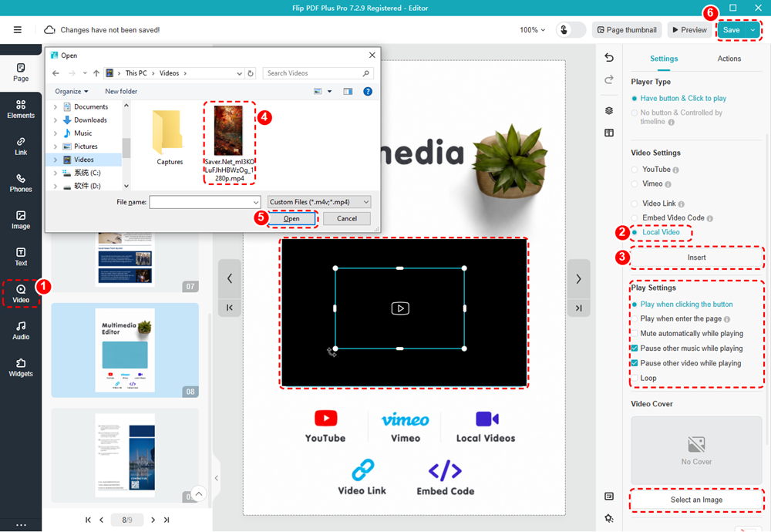This screenshot has width=771, height=532.
Task: Click the Local Videos camera icon
Action: pos(487,419)
